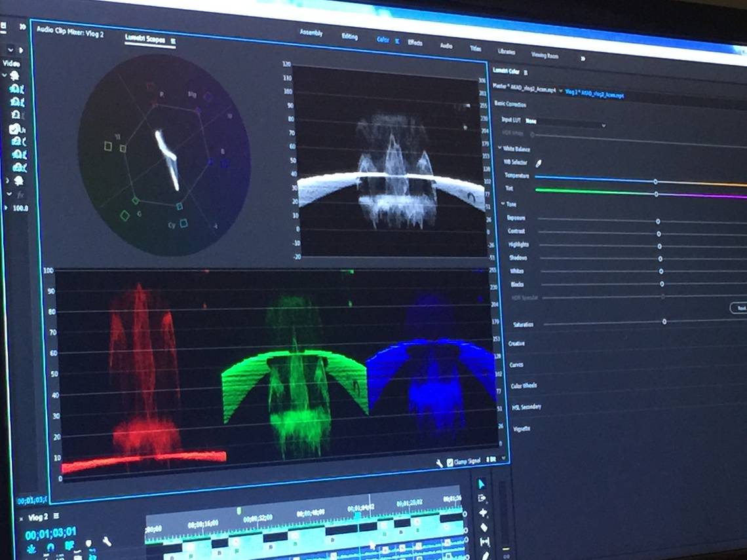Viewport: 747px width, 560px height.
Task: Click the Vlog 2 * AKAO_vlog2_Acam.mp4 clip tab
Action: point(594,93)
